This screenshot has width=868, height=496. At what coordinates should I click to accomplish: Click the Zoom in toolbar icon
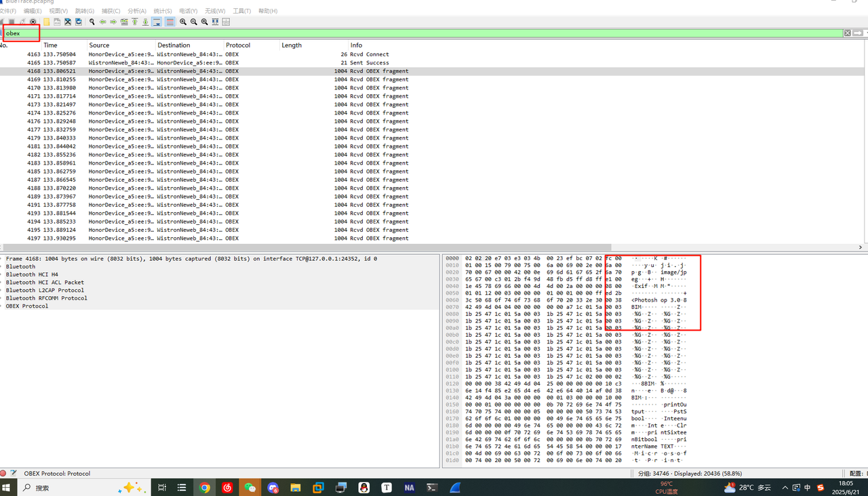(x=183, y=22)
